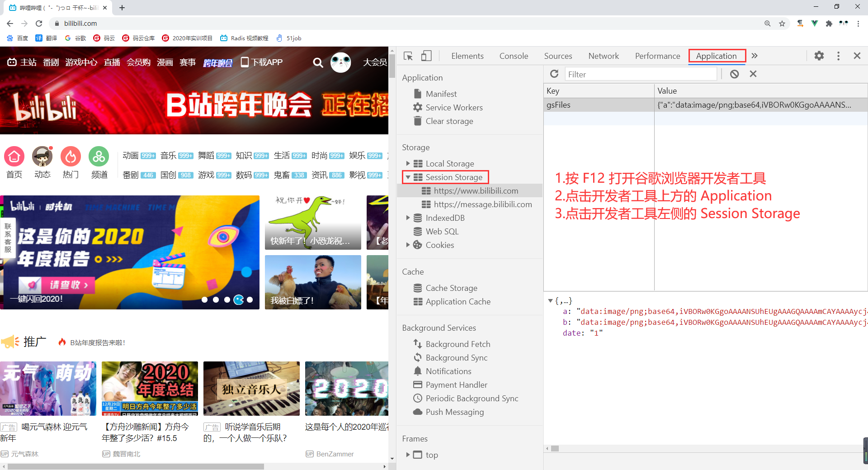Select the inspect element picker icon

click(x=408, y=56)
